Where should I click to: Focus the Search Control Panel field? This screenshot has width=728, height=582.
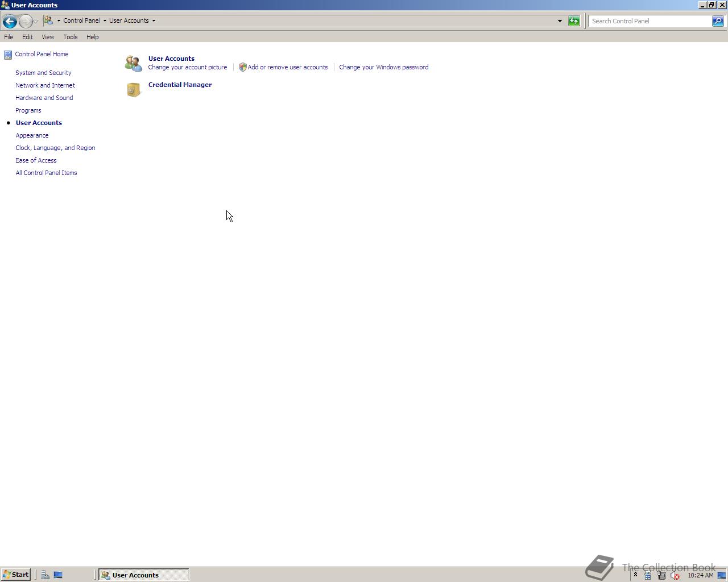click(x=651, y=21)
